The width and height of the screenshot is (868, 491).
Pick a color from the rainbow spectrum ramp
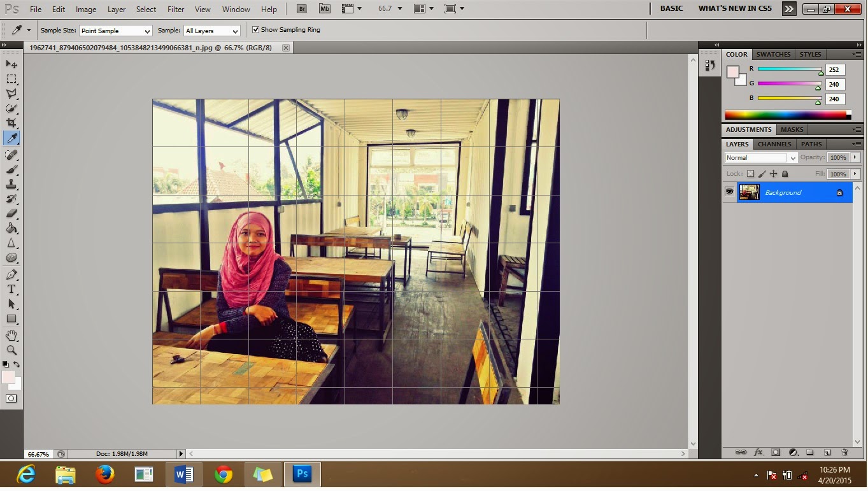[783, 114]
